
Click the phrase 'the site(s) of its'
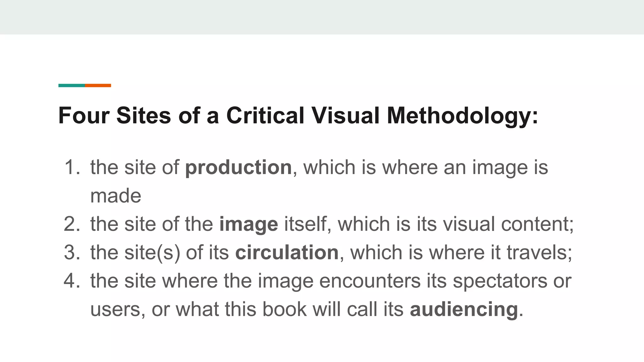(x=160, y=252)
